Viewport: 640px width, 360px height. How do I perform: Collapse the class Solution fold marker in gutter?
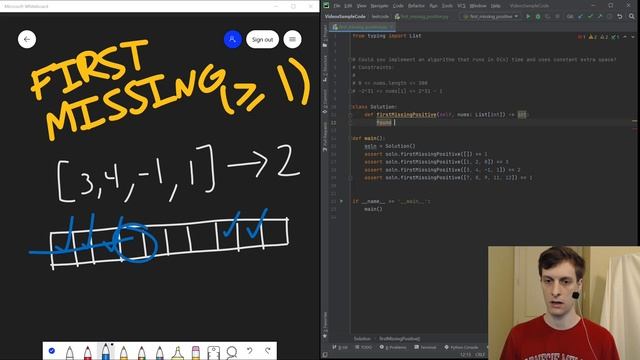point(350,107)
